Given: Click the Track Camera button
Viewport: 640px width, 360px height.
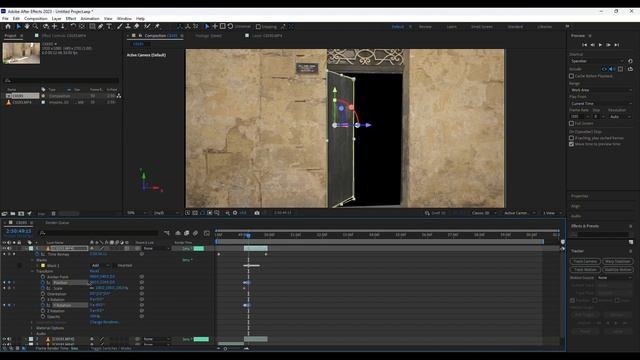Looking at the screenshot, I should pos(585,261).
